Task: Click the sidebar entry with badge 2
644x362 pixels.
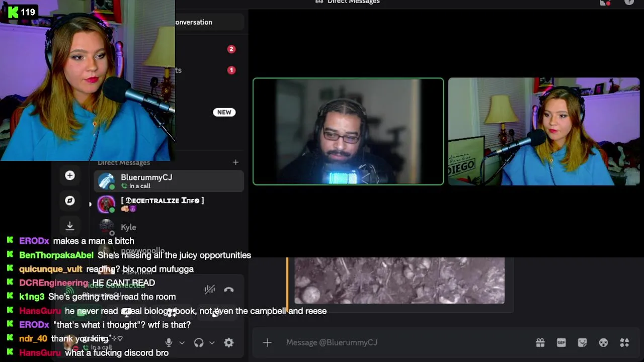Action: point(231,49)
